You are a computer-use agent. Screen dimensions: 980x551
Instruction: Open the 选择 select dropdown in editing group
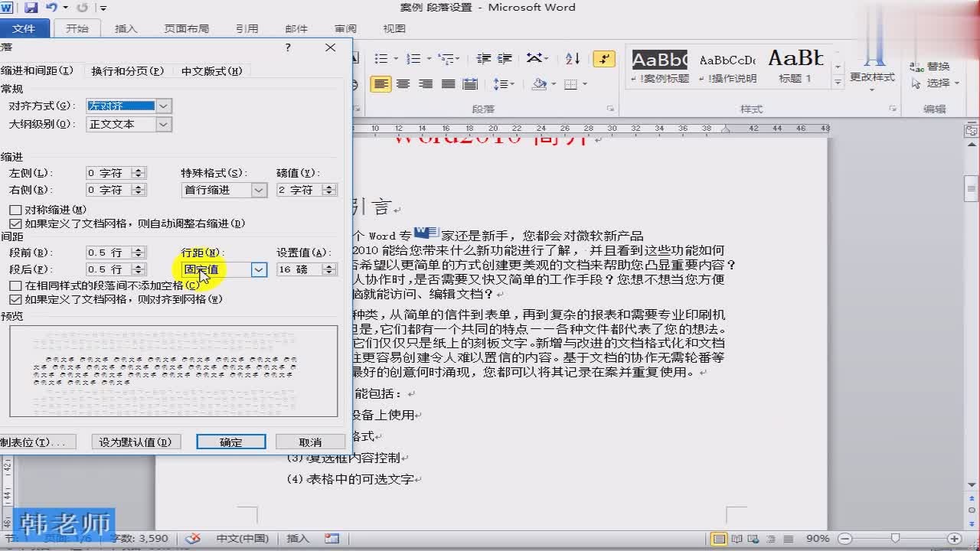coord(934,83)
